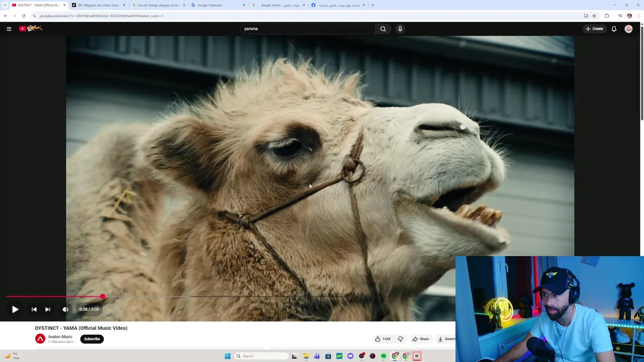Go to the YouTube home logo

pos(31,29)
